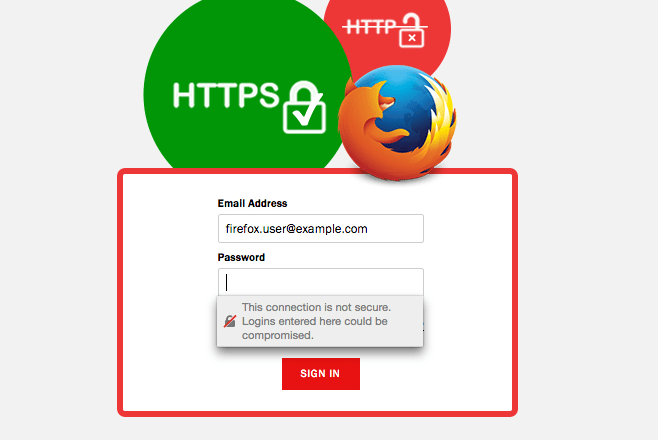
Task: Click the white HTTPS text in the green circle
Action: (226, 95)
